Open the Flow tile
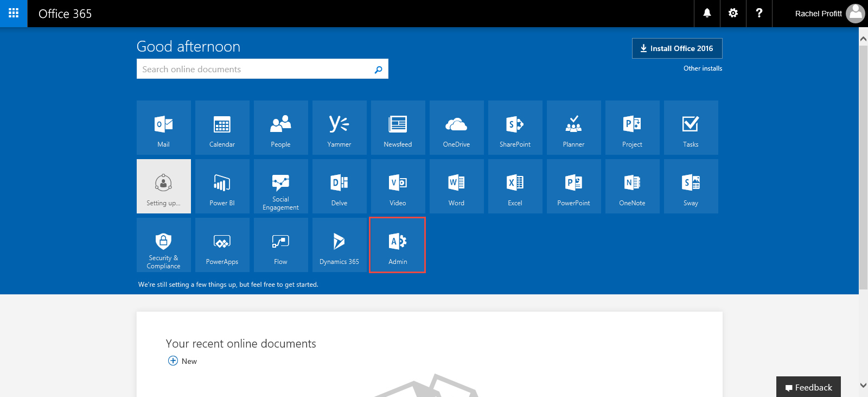 [x=281, y=245]
